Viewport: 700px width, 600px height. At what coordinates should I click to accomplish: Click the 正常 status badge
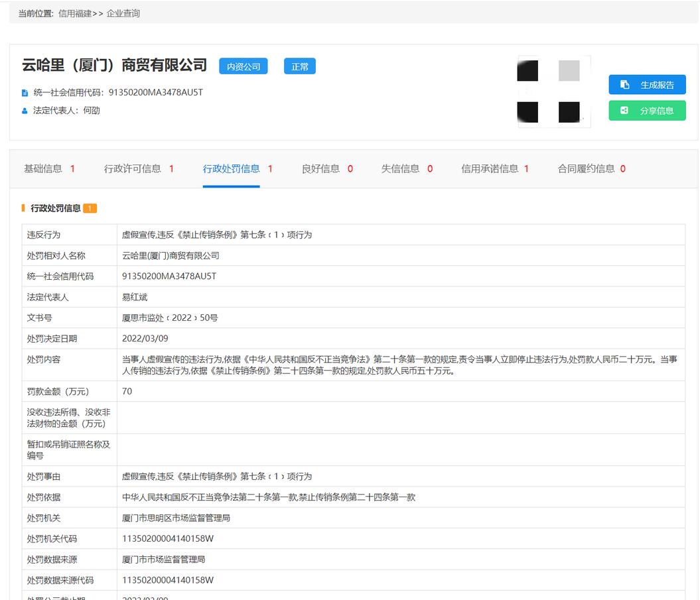tap(300, 66)
